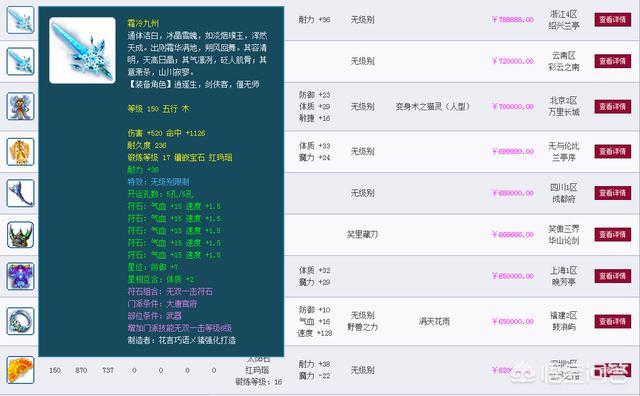Image resolution: width=640 pixels, height=396 pixels.
Task: Open the large 霜冷九州 sword image in the tooltip
Action: click(82, 51)
